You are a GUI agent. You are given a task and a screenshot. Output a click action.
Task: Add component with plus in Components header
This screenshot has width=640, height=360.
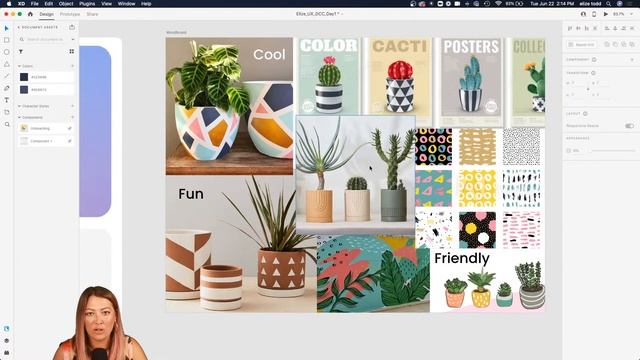click(x=72, y=117)
